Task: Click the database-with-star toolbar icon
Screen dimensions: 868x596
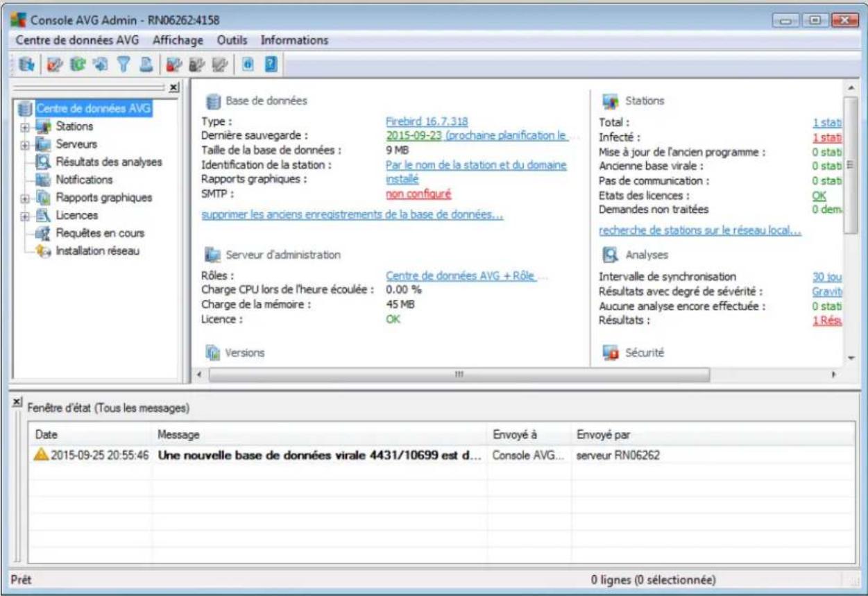Action: click(x=26, y=64)
